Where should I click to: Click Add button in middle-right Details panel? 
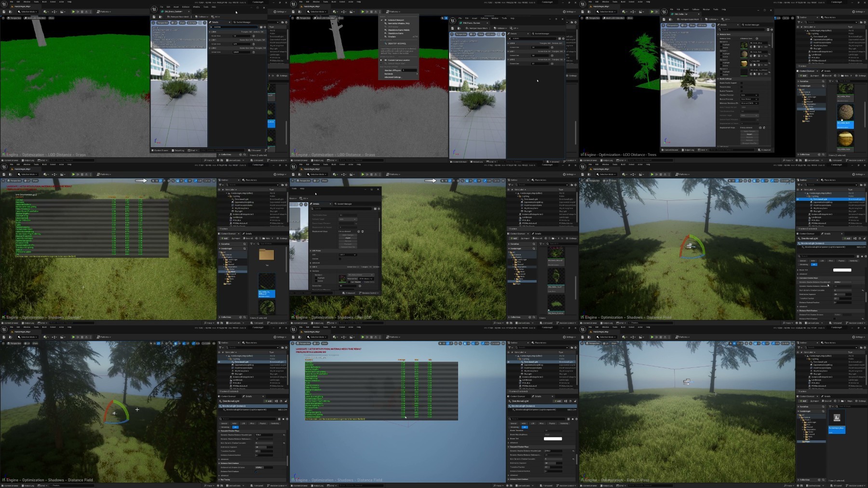pyautogui.click(x=847, y=238)
